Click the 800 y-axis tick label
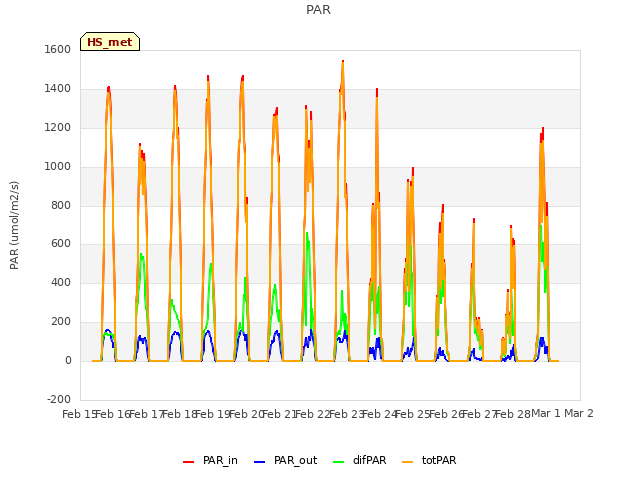 [61, 206]
